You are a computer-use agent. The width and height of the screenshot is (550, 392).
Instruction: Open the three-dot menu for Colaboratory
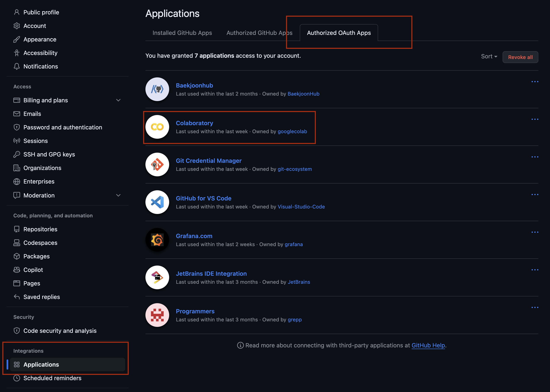click(x=535, y=119)
